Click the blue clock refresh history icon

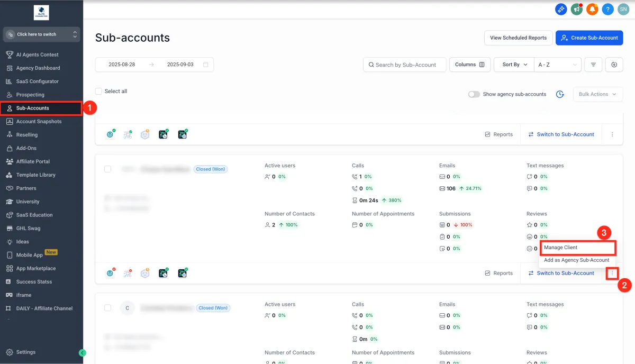point(560,94)
